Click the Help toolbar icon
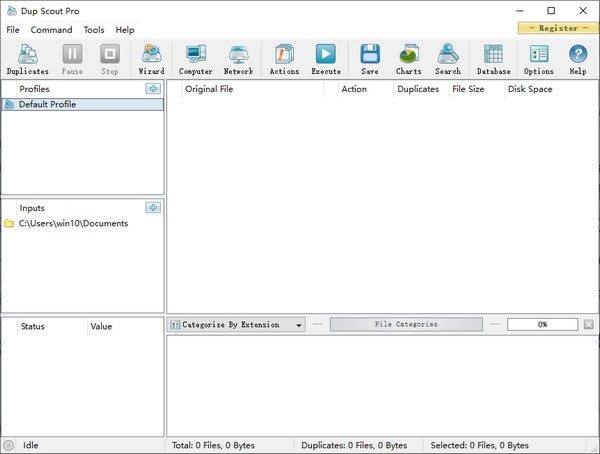The width and height of the screenshot is (600, 454). (x=578, y=59)
